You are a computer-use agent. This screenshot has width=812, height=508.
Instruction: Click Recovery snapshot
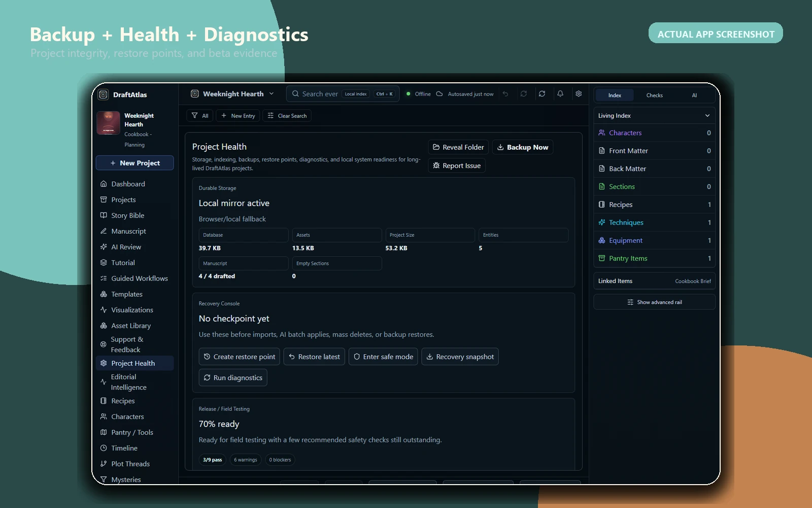coord(460,357)
